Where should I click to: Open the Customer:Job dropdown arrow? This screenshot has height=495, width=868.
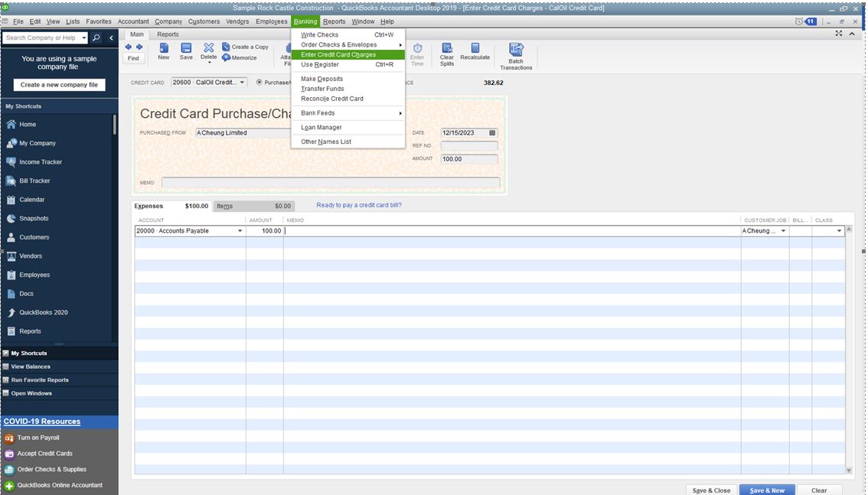tap(783, 231)
